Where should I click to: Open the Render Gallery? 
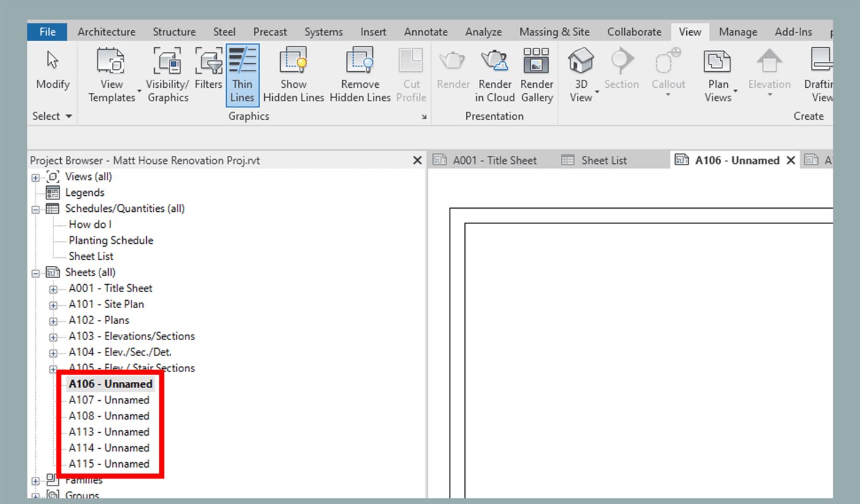(x=536, y=76)
